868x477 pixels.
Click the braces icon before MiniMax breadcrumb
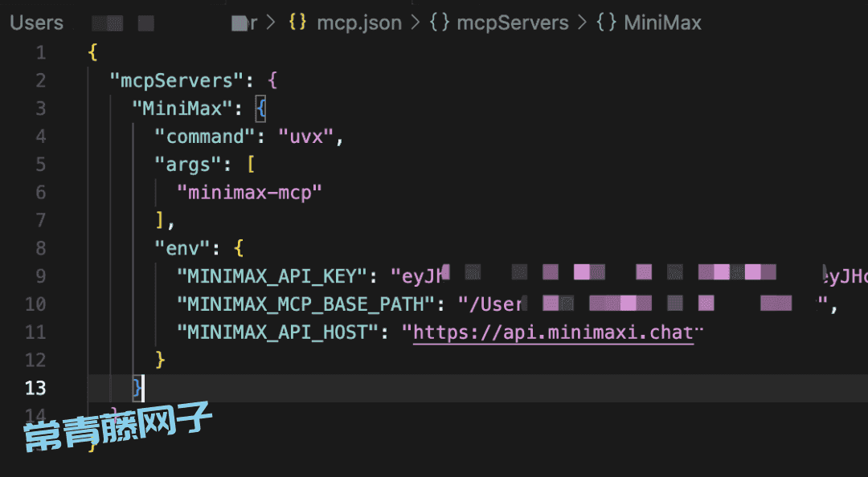pos(606,22)
